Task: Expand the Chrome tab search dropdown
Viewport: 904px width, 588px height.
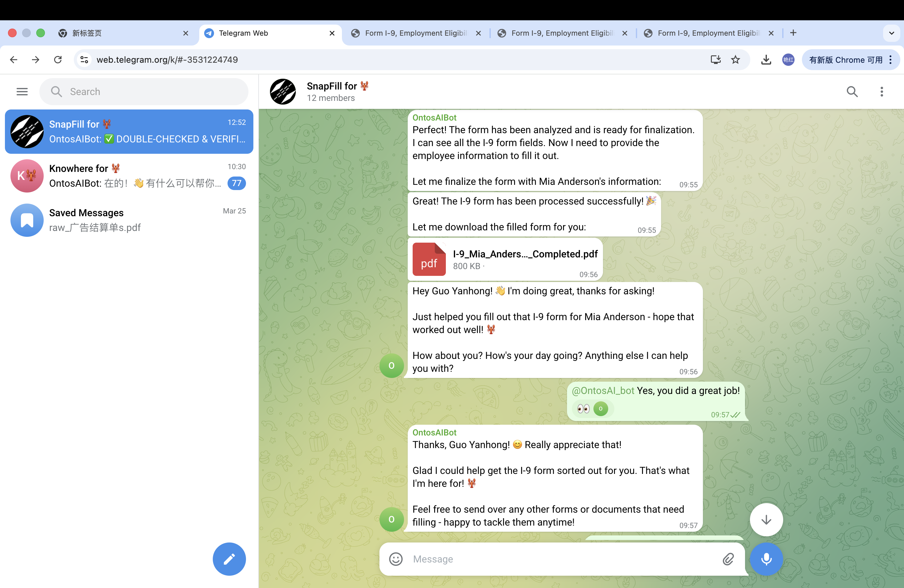Action: (891, 33)
